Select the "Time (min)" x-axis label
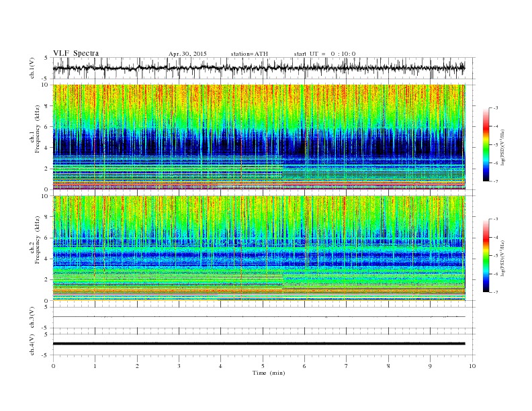 (x=269, y=373)
